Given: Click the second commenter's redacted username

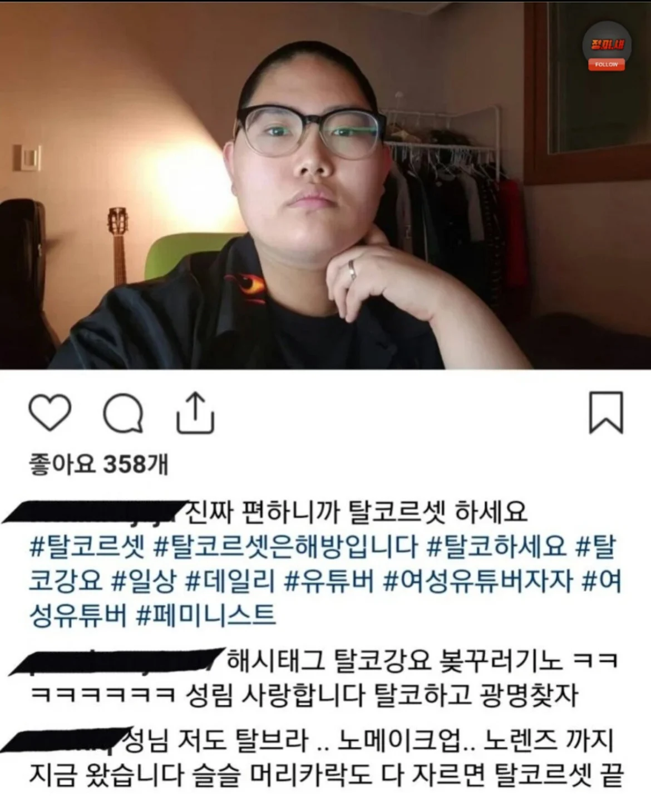Looking at the screenshot, I should (x=117, y=661).
